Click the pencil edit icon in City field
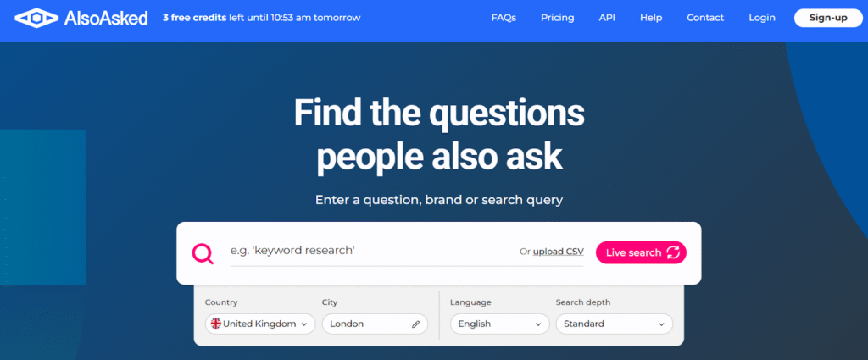 415,324
